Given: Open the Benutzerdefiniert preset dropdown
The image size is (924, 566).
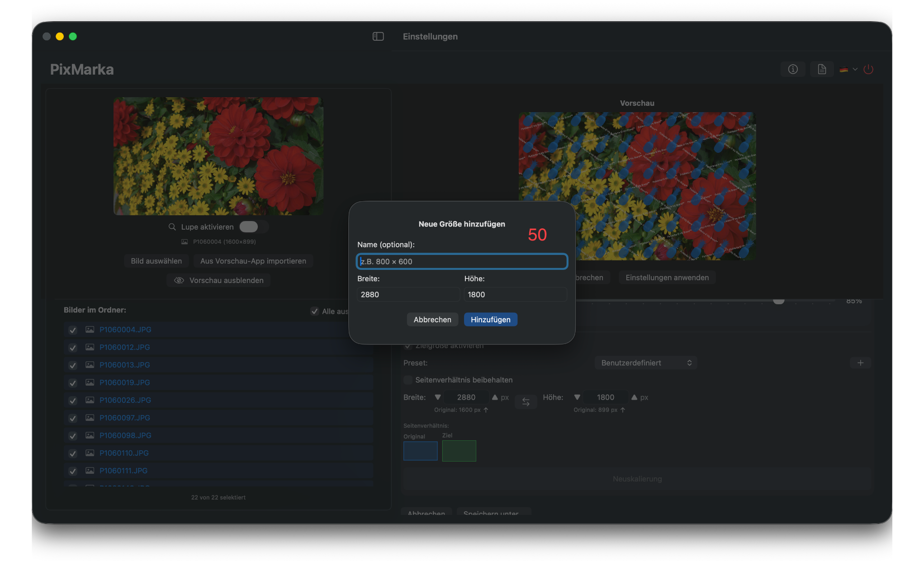Looking at the screenshot, I should (645, 363).
